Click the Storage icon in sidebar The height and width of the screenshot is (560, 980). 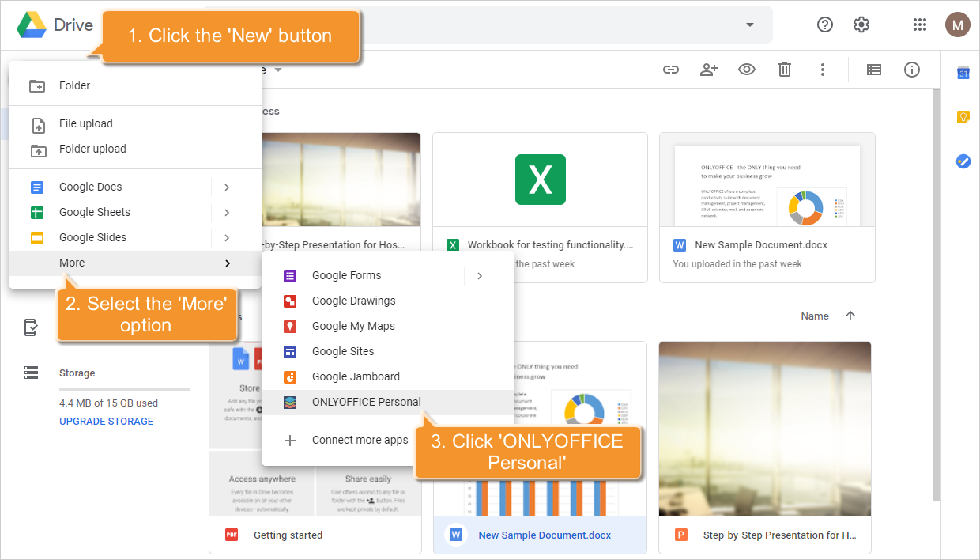coord(31,373)
